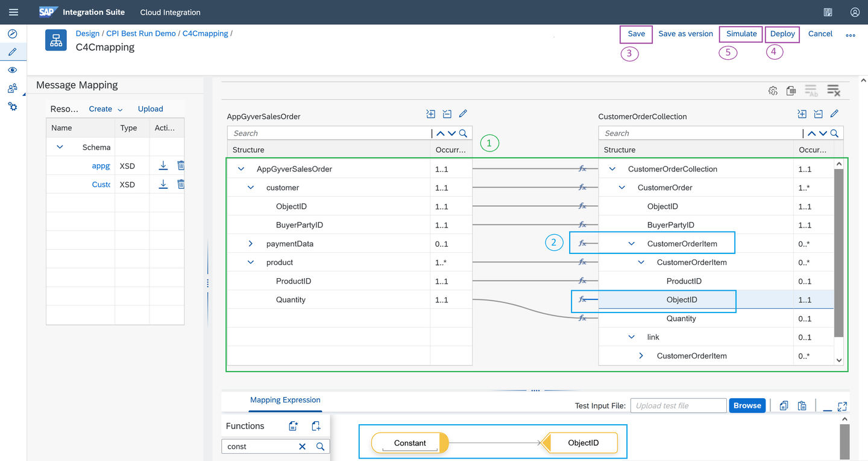Viewport: 868px width, 461px height.
Task: Paste the mapping expression
Action: (x=802, y=406)
